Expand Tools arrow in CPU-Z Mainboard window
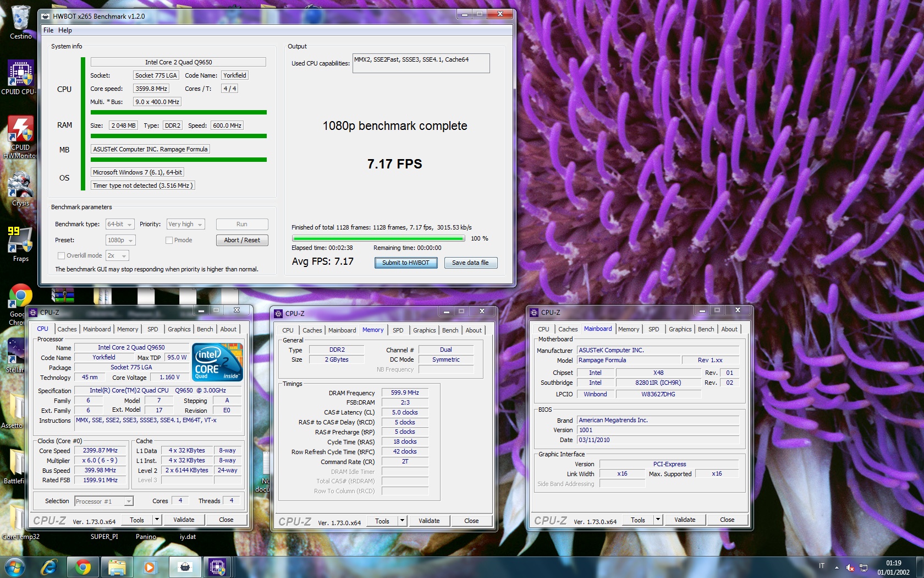The image size is (924, 578). click(x=658, y=520)
